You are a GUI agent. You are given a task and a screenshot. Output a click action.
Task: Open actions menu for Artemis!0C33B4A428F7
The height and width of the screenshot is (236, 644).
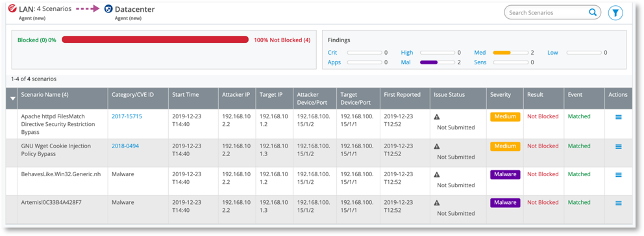(618, 203)
